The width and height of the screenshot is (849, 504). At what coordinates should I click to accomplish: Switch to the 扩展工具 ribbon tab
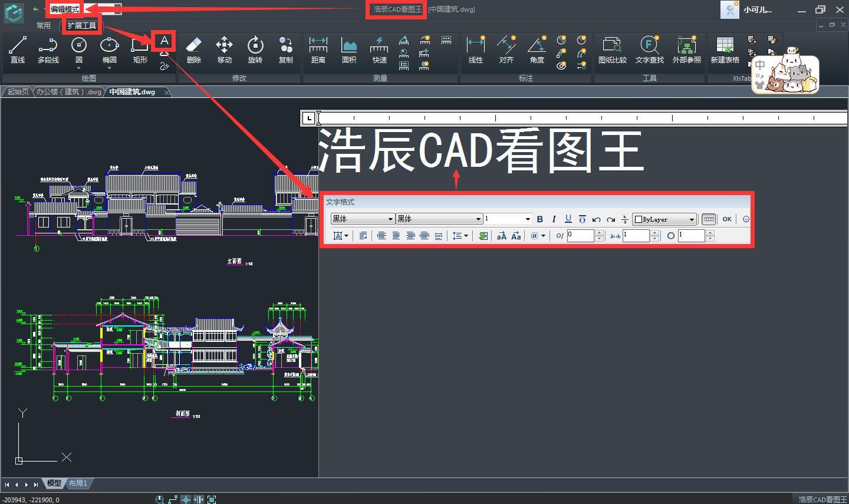tap(81, 25)
